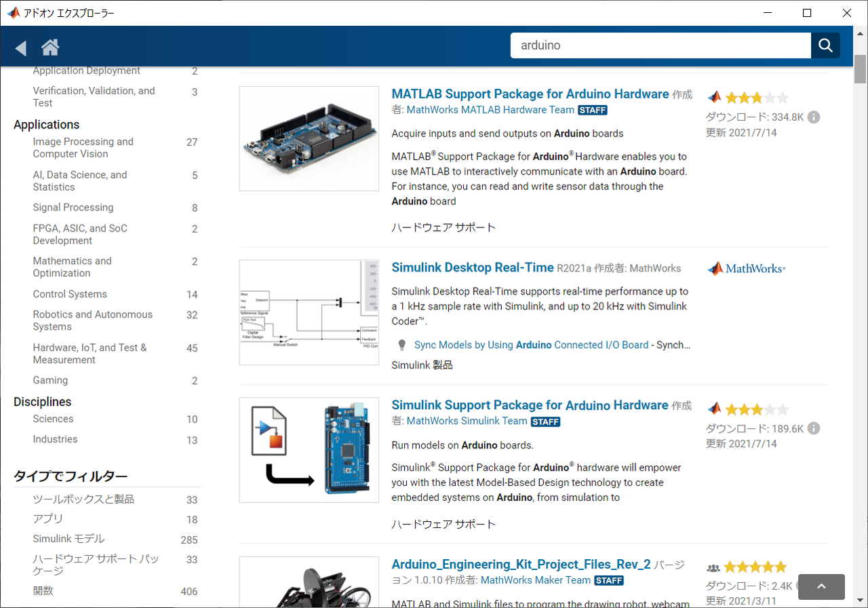
Task: Click the MATLAB flame icon in the title bar
Action: coord(13,12)
